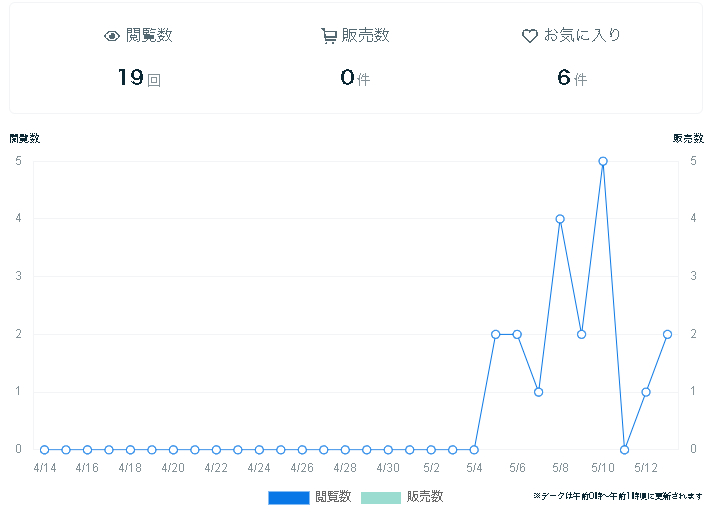
Task: Click the 4/20 x-axis date label
Action: click(x=173, y=467)
